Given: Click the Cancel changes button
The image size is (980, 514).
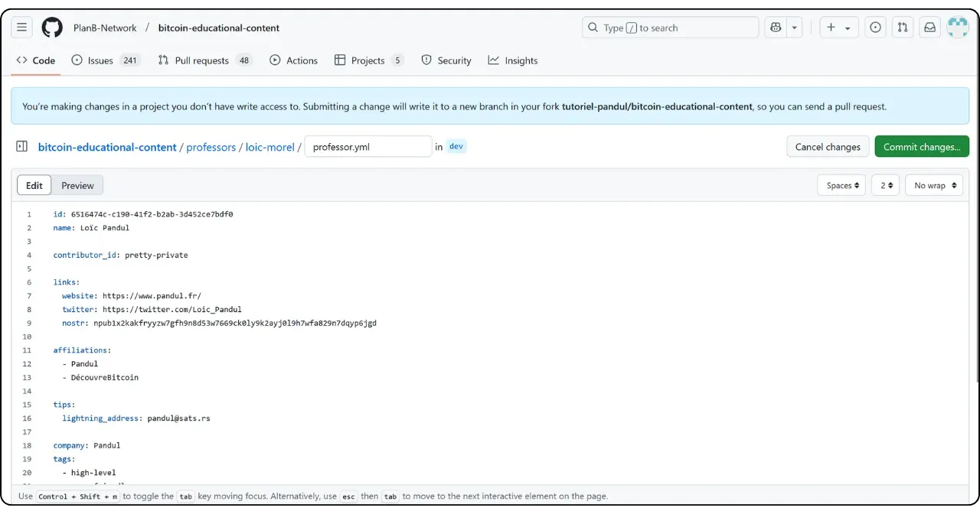Looking at the screenshot, I should (827, 147).
